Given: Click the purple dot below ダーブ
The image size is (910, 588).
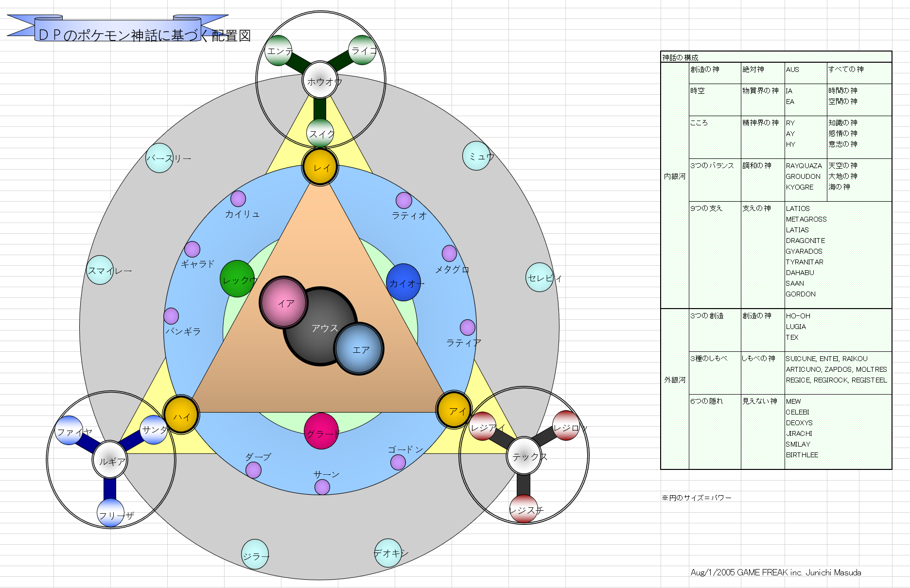Looking at the screenshot, I should (x=253, y=470).
